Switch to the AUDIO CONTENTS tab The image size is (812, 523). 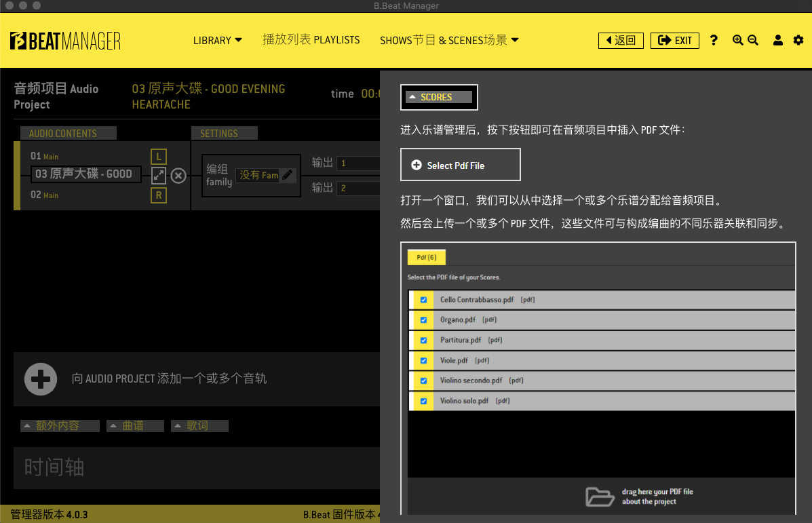click(x=69, y=133)
